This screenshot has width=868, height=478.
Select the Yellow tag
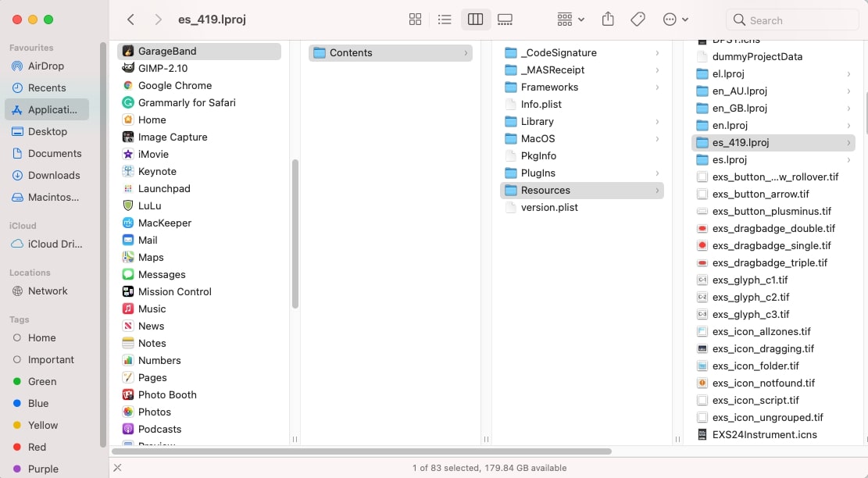point(47,426)
